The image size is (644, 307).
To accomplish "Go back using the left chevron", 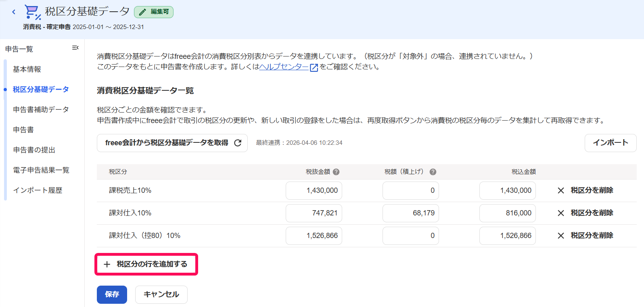I will coord(14,12).
